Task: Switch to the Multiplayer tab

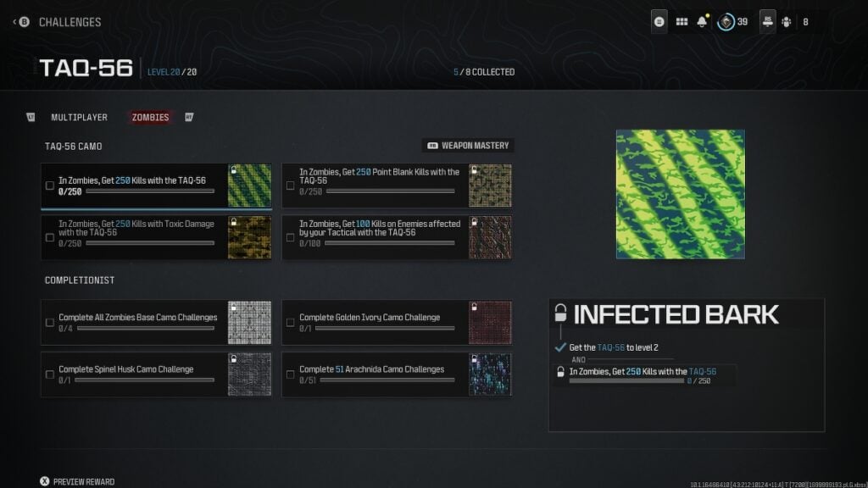Action: coord(80,117)
